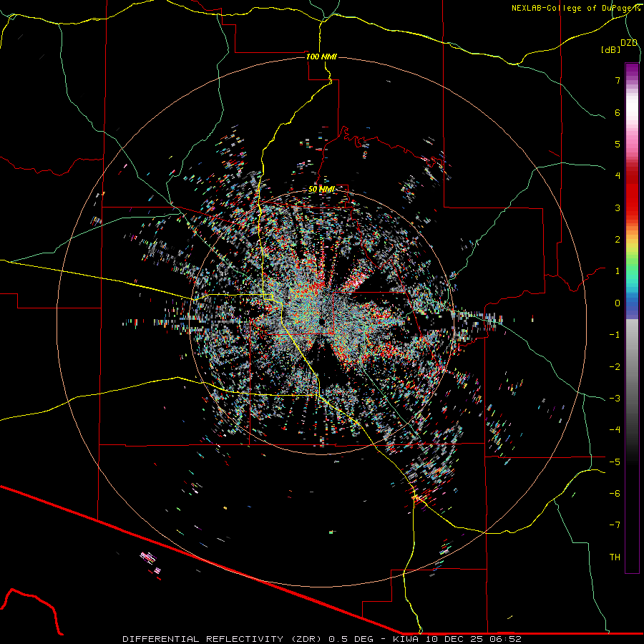Click the 6 value on the color scale
This screenshot has height=644, width=644.
(618, 112)
